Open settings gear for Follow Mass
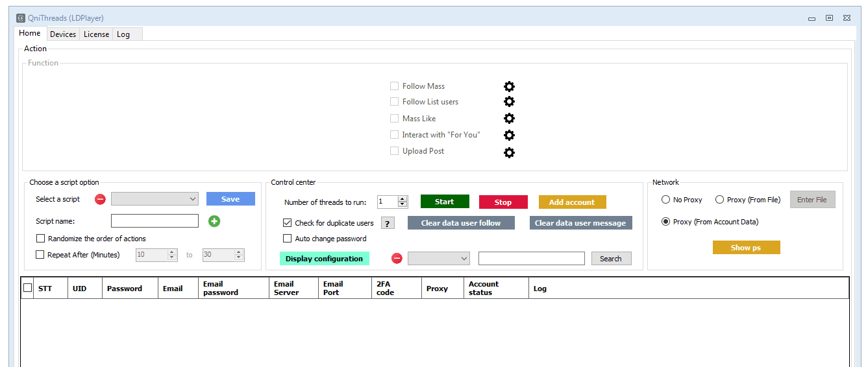 (509, 86)
